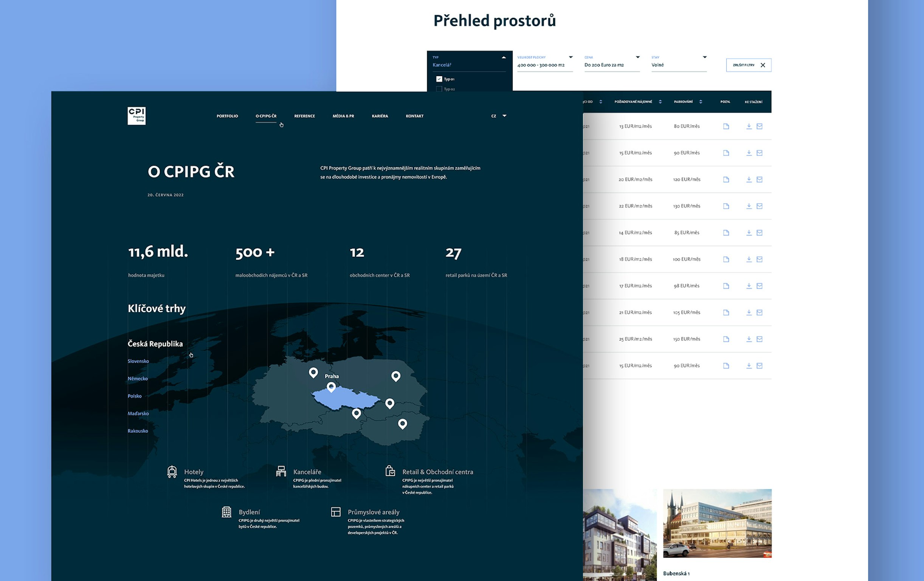The image size is (924, 581).
Task: Download file in 17 EUR/m2/měs row
Action: click(x=749, y=286)
